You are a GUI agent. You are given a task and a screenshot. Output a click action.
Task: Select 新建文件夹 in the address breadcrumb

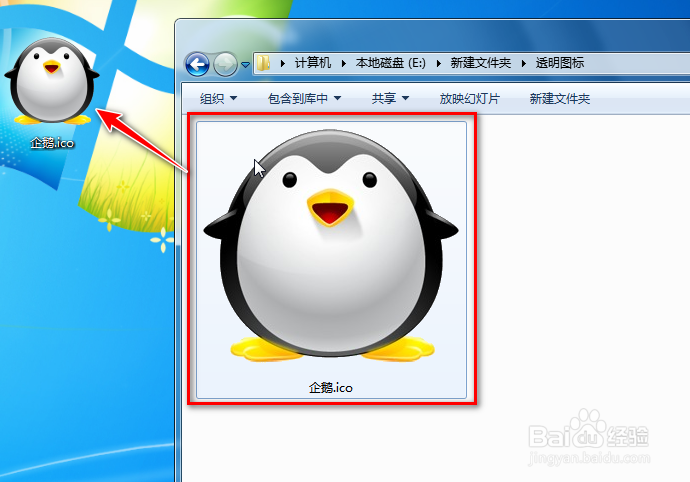(481, 63)
